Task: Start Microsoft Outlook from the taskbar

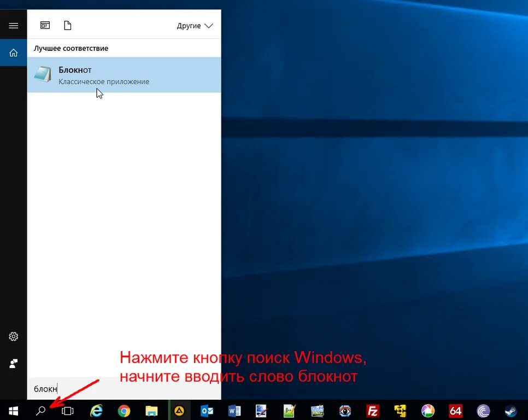Action: pyautogui.click(x=207, y=411)
